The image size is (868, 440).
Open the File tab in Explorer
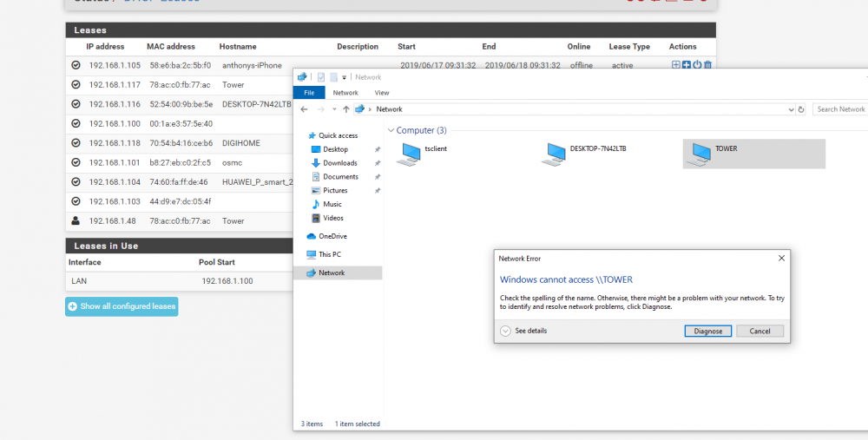tap(309, 93)
